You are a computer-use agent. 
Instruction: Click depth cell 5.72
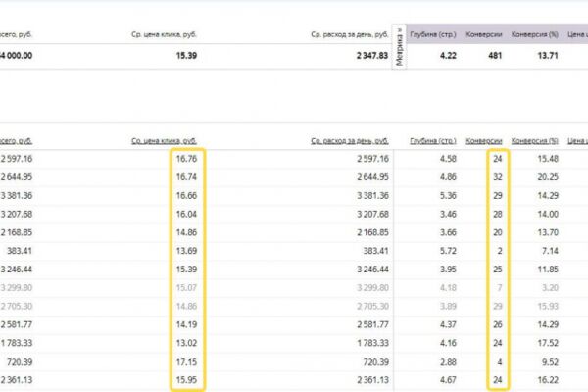pyautogui.click(x=448, y=251)
